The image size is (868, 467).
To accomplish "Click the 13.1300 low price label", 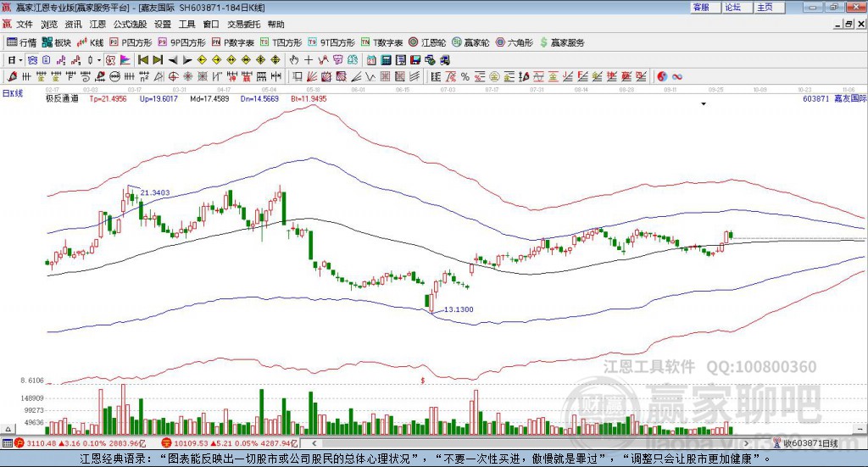I will 459,309.
